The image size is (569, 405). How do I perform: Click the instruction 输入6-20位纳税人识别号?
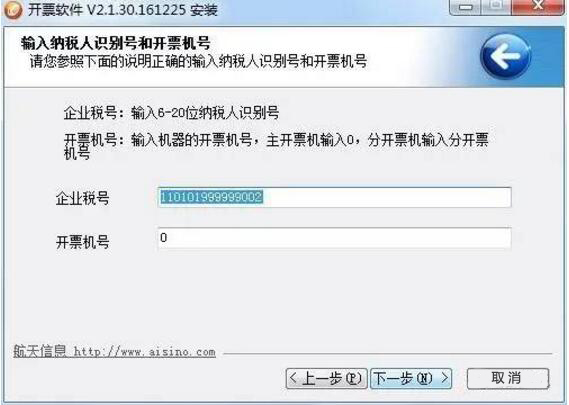205,113
